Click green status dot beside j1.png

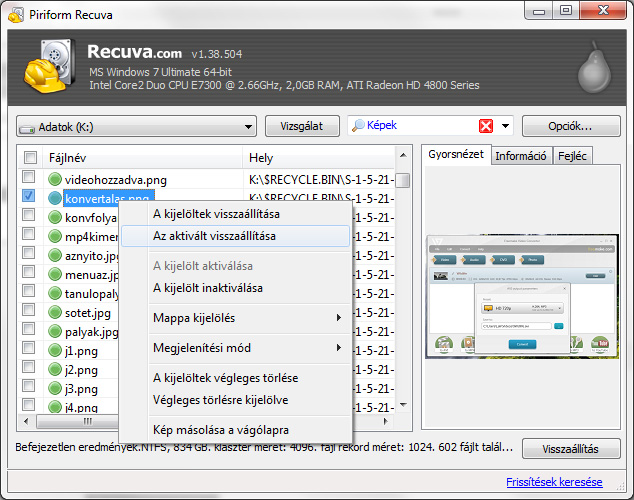click(x=56, y=350)
